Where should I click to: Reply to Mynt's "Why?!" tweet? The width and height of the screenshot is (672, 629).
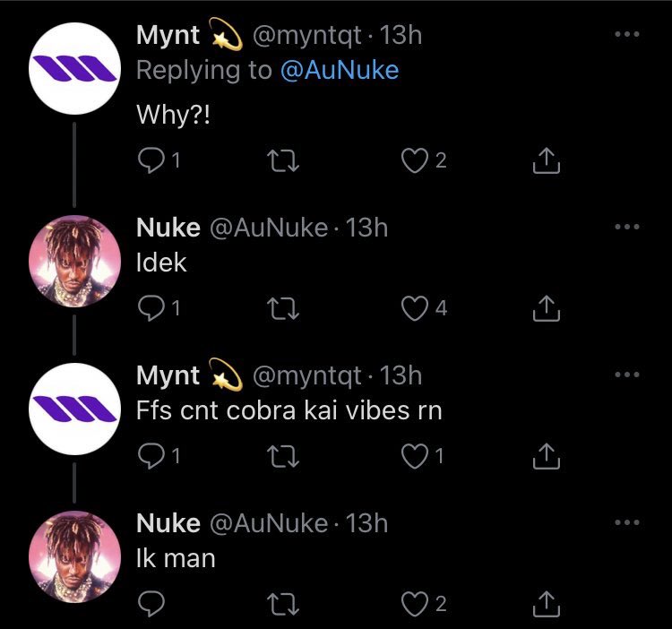click(x=148, y=161)
